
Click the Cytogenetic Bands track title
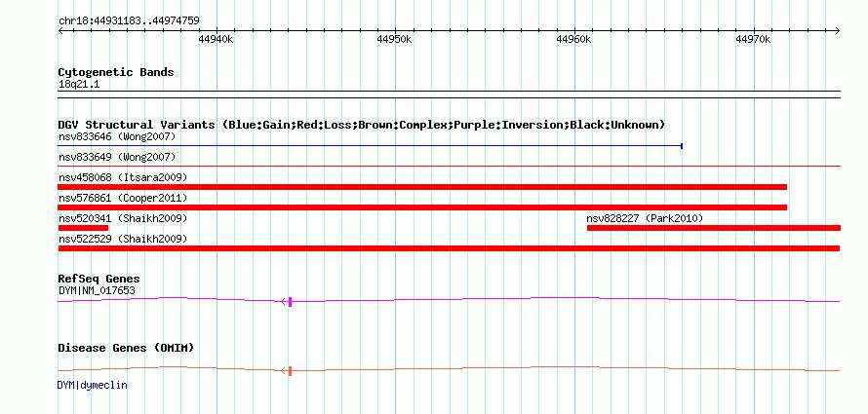[116, 72]
